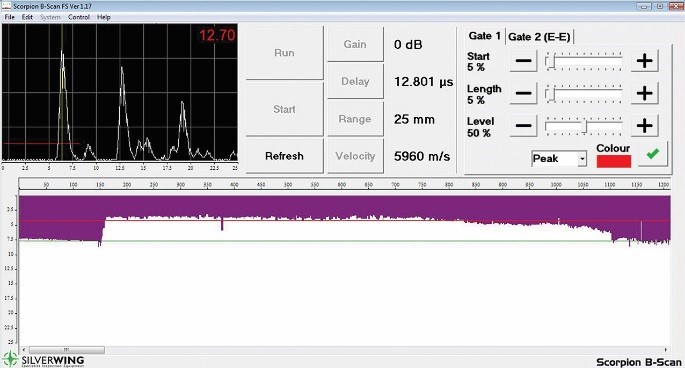Confirm gate settings with green checkmark

click(653, 154)
